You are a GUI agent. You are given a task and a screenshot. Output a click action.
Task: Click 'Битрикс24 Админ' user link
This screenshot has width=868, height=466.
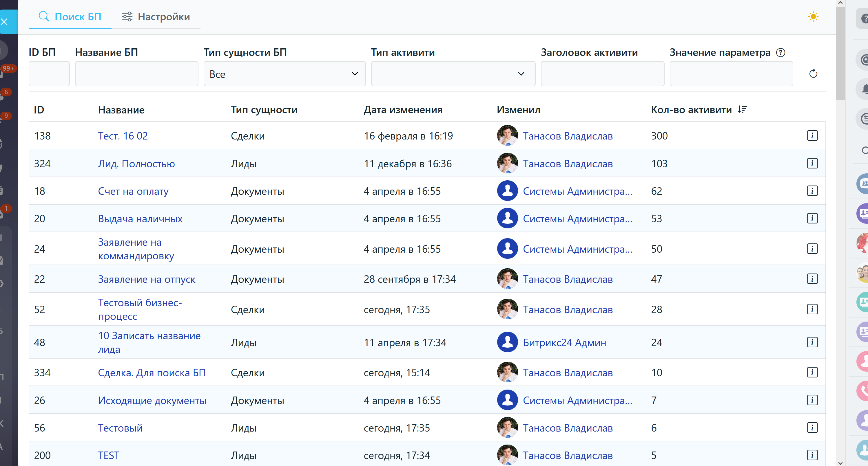564,342
